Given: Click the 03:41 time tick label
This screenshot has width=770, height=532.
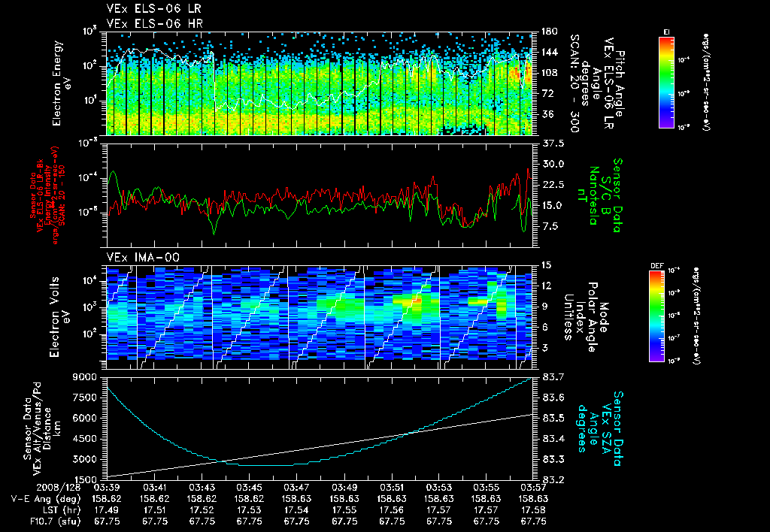Looking at the screenshot, I should [x=154, y=488].
